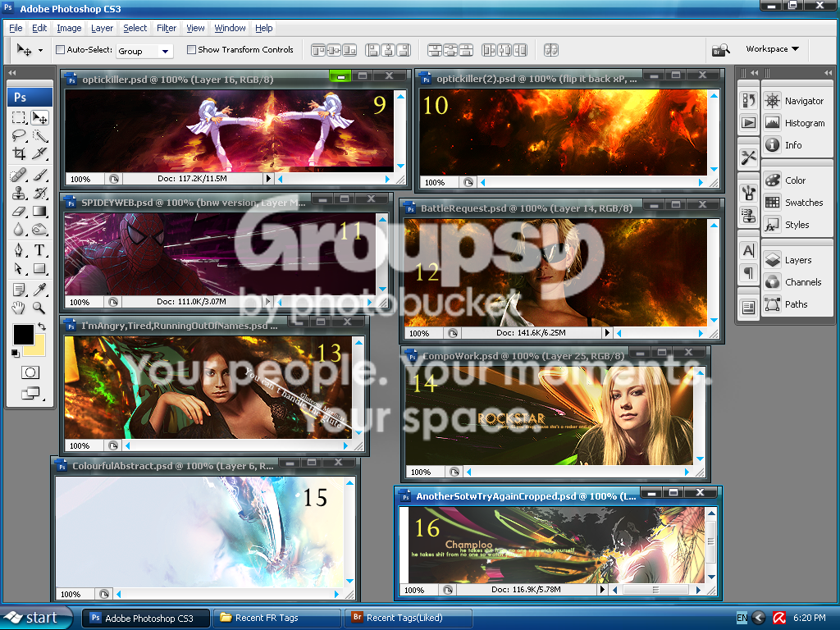Screen dimensions: 840x630
Task: Change the screen mode button
Action: click(x=30, y=393)
